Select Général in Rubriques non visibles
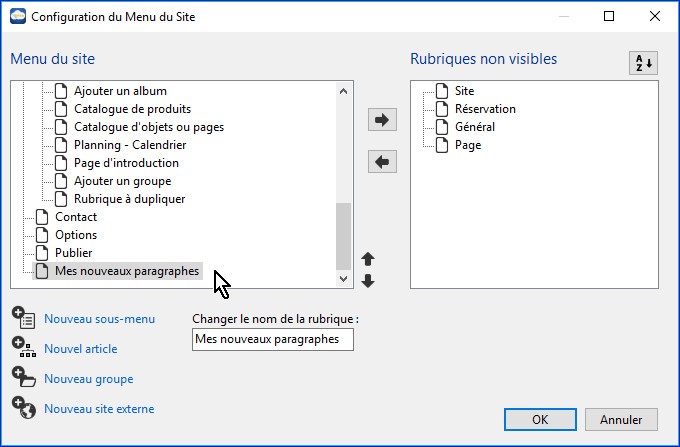The width and height of the screenshot is (680, 447). pyautogui.click(x=474, y=127)
